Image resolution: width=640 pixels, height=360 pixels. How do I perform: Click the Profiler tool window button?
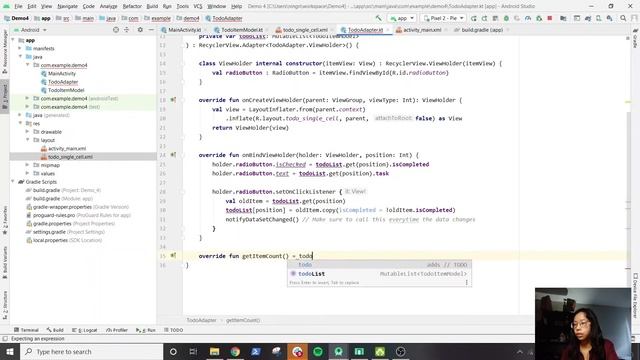pyautogui.click(x=117, y=330)
